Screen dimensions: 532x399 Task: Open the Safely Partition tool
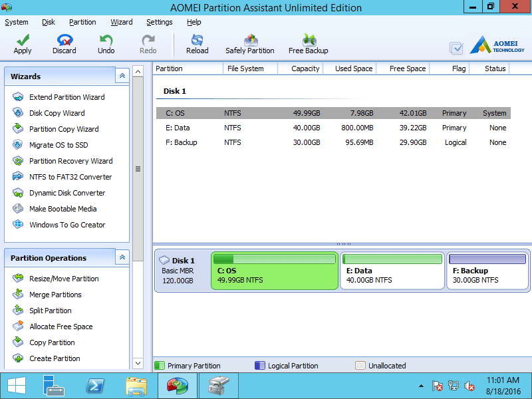(x=250, y=41)
